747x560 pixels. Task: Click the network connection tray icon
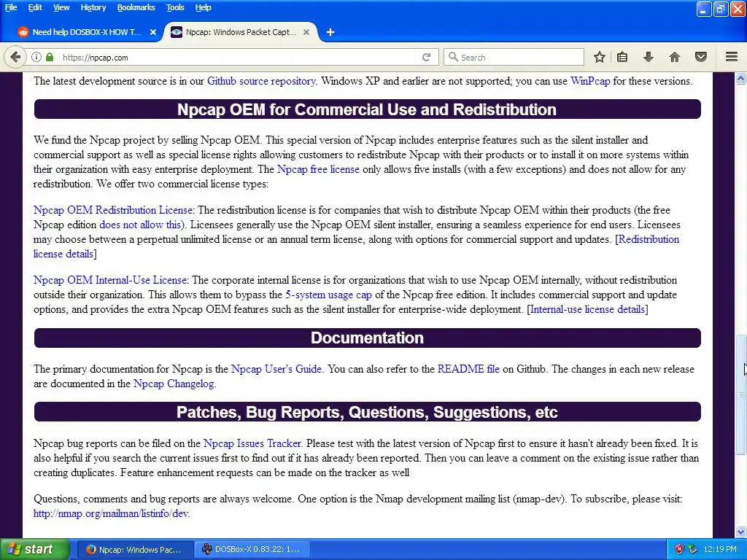click(x=693, y=550)
